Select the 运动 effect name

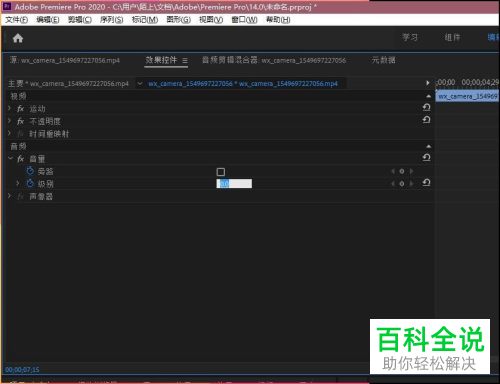37,109
